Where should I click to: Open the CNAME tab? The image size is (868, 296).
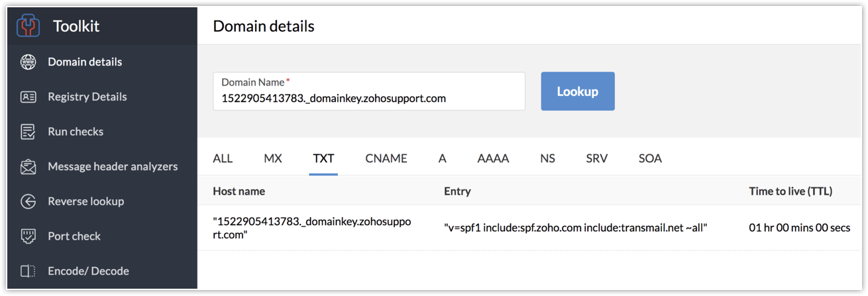tap(386, 158)
